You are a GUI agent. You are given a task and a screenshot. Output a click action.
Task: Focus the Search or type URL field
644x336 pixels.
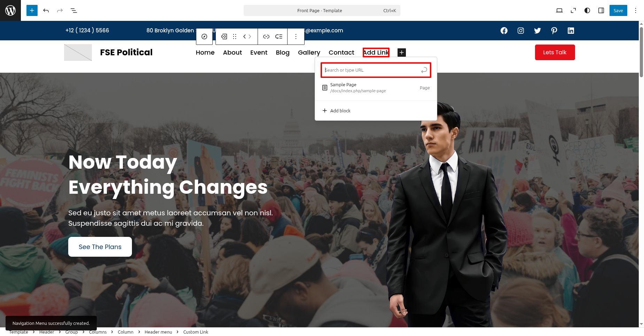(371, 70)
